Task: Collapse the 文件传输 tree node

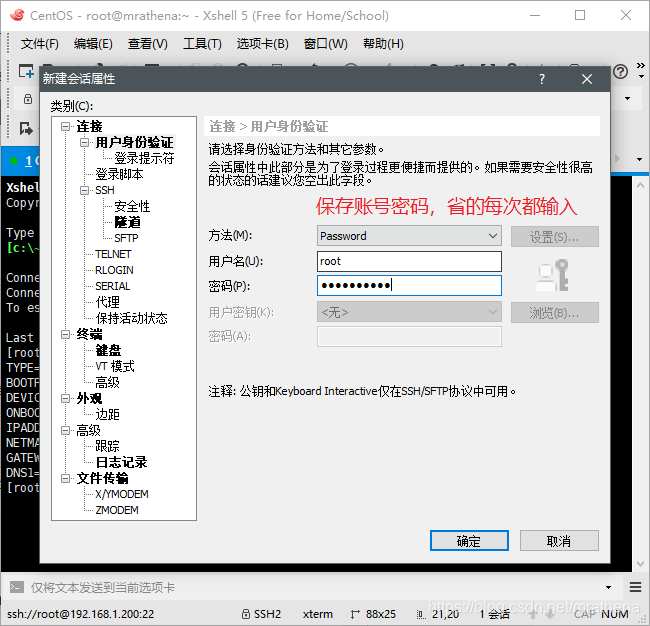Action: pos(65,478)
